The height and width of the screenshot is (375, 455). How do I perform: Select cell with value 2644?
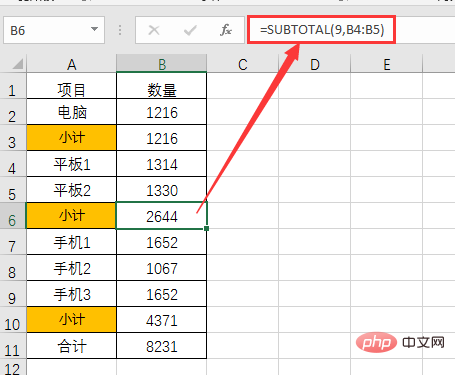pyautogui.click(x=162, y=215)
